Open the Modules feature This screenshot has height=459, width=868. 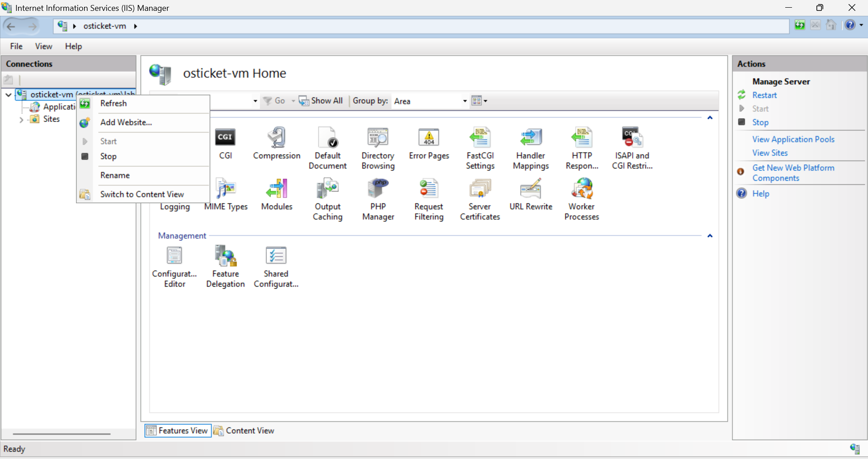click(x=277, y=195)
